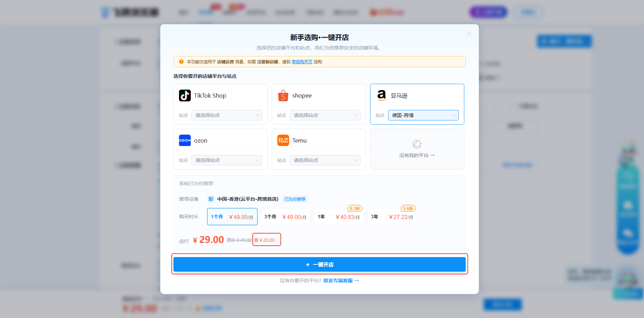
Task: Click the 原价¥49.00 original price text
Action: coord(239,240)
